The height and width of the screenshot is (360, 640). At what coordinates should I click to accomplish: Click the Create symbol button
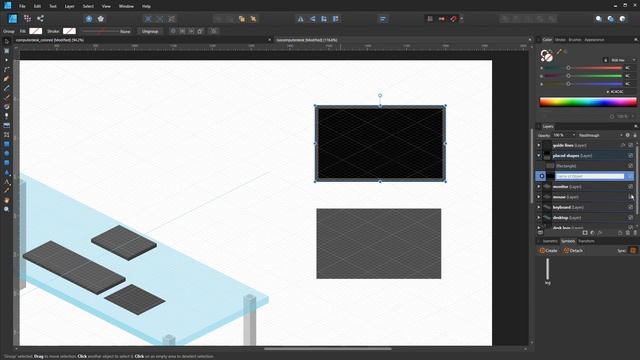548,251
